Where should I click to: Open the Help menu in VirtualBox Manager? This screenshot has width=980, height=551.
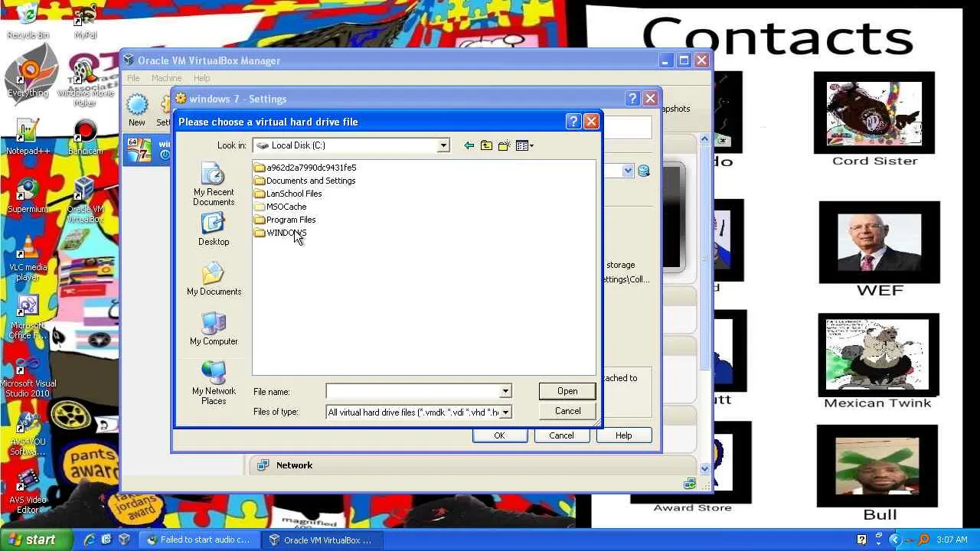pyautogui.click(x=201, y=78)
